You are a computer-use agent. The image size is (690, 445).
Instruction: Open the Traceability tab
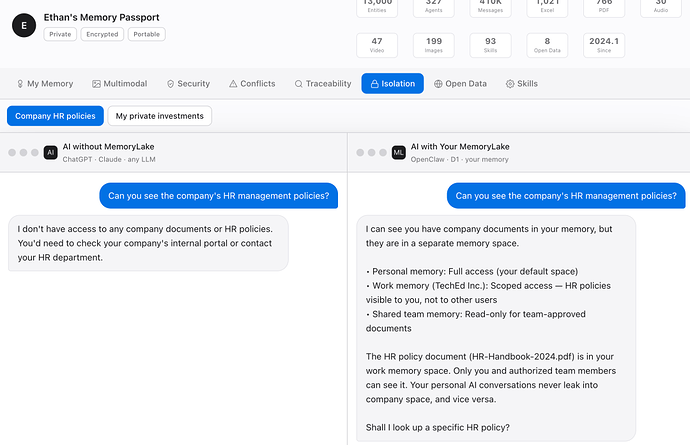point(323,84)
